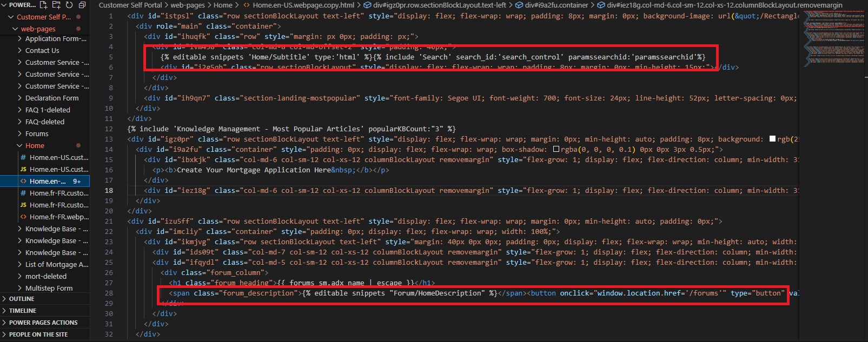Expand the Timeline panel section

coord(23,311)
